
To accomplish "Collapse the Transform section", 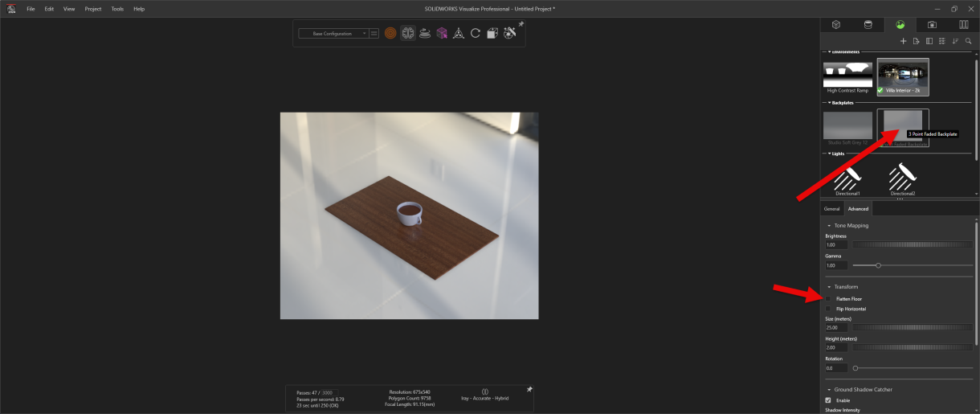I will click(x=828, y=287).
